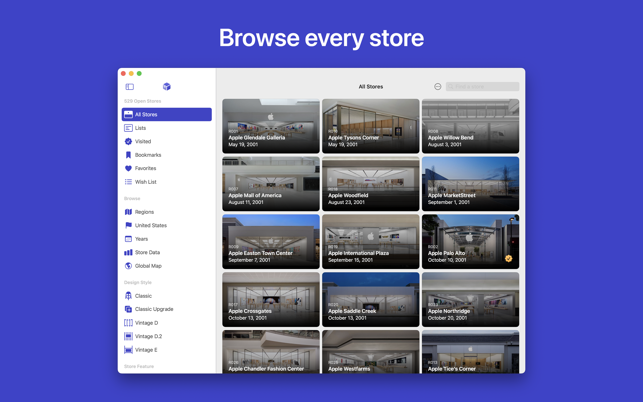Filter by Vintage D style
643x402 pixels.
[166, 323]
